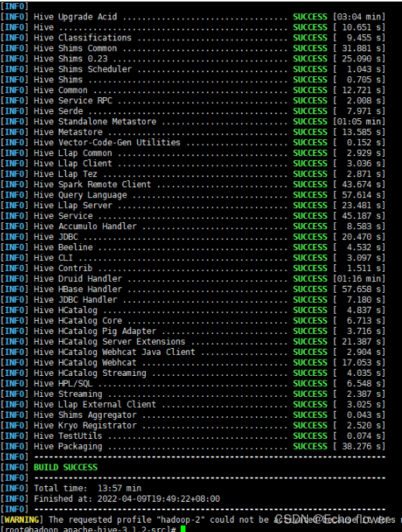Click the Hive Druid Handler line
The height and width of the screenshot is (532, 402).
(193, 279)
